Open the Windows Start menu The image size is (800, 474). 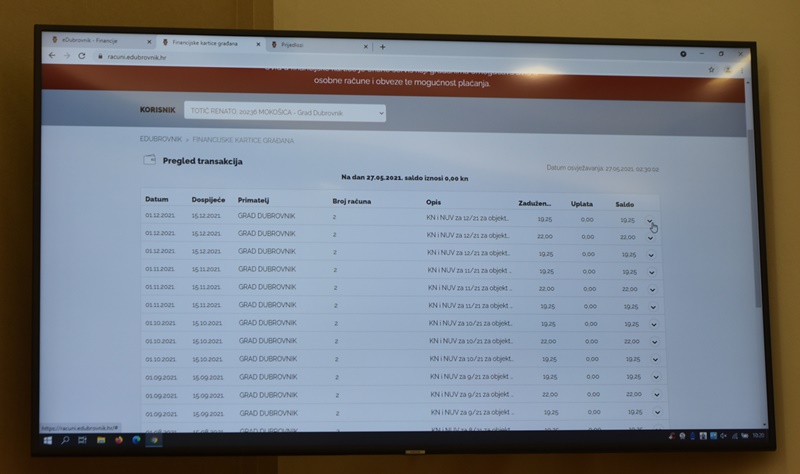(48, 439)
